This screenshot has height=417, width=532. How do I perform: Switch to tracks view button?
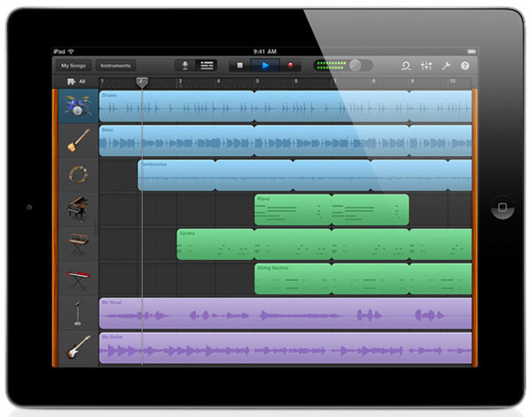click(207, 65)
